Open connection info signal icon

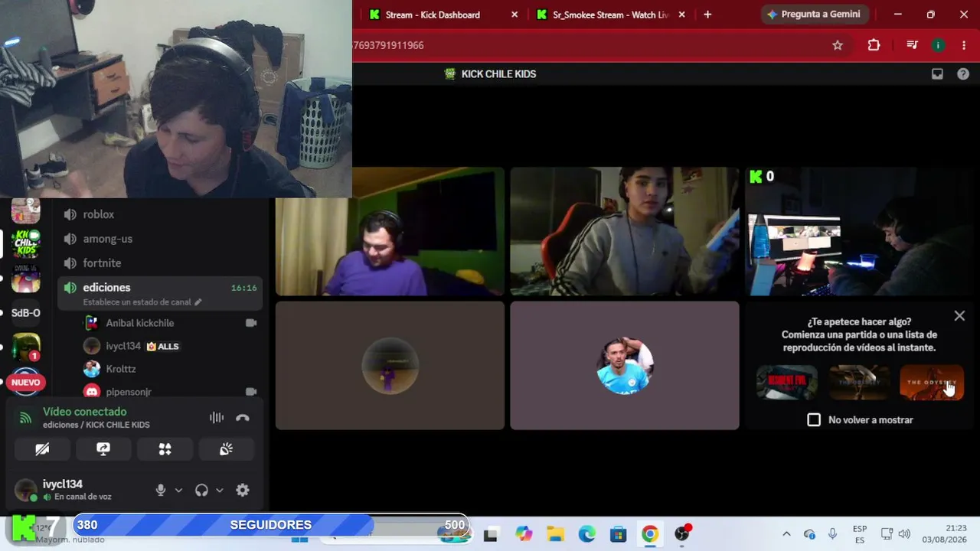click(x=25, y=418)
